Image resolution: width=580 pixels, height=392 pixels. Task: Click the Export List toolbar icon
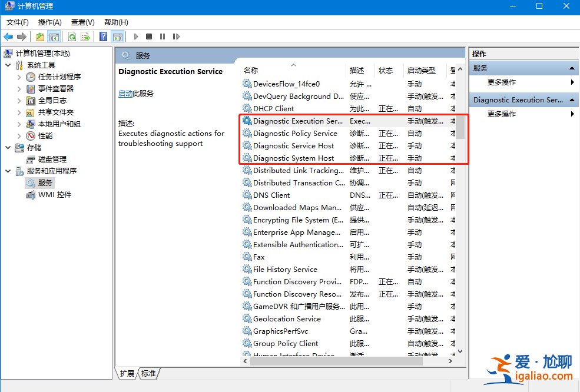point(85,36)
